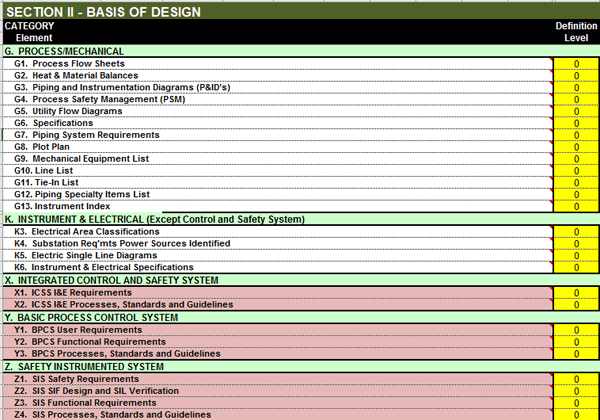Click Definition Level value for Heat & Material Balances
600x420 pixels.
pos(576,75)
